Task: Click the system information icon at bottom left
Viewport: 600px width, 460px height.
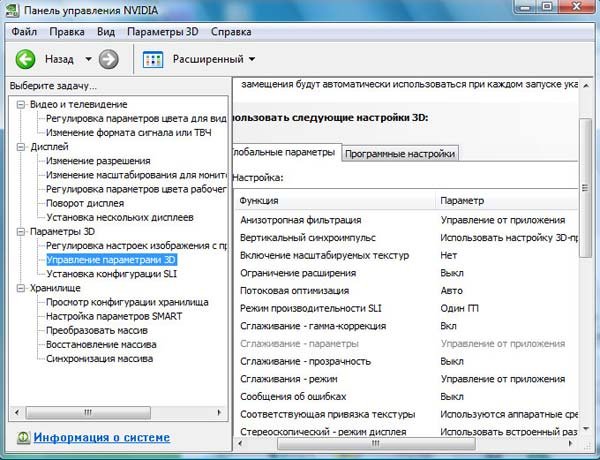Action: 22,438
